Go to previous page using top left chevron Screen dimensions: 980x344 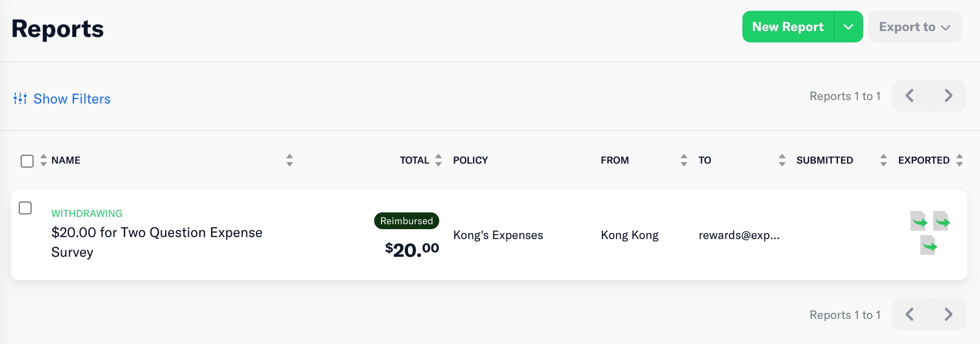910,96
